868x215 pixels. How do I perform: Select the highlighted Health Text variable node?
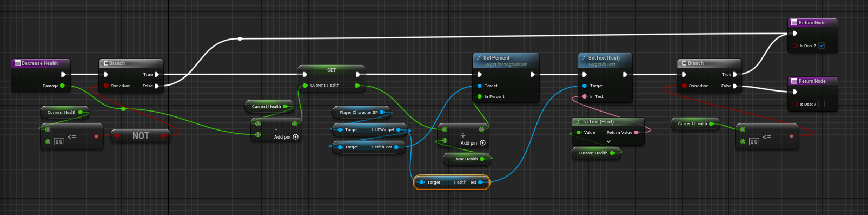(451, 183)
